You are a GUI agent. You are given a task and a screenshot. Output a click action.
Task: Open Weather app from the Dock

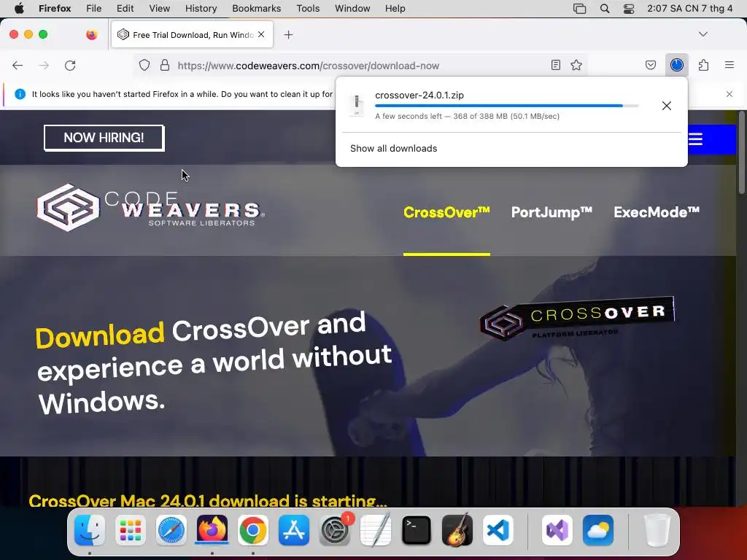tap(598, 530)
